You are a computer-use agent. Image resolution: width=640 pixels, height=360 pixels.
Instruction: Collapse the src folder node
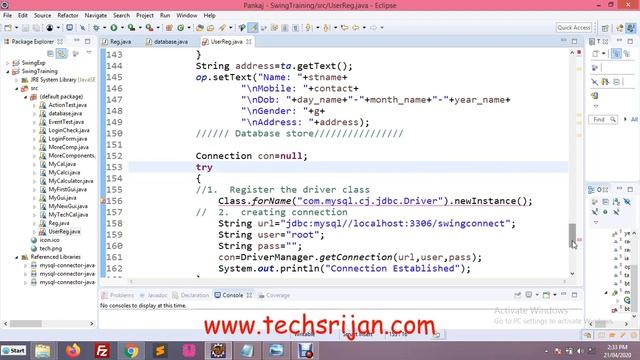(x=16, y=88)
